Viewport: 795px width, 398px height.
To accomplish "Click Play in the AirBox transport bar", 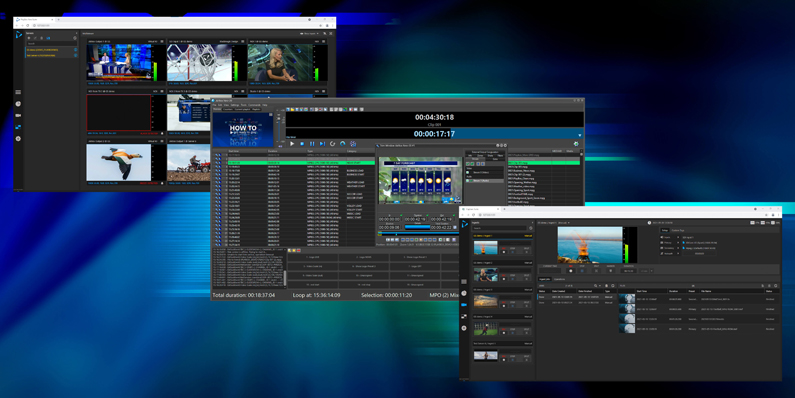I will [x=292, y=144].
